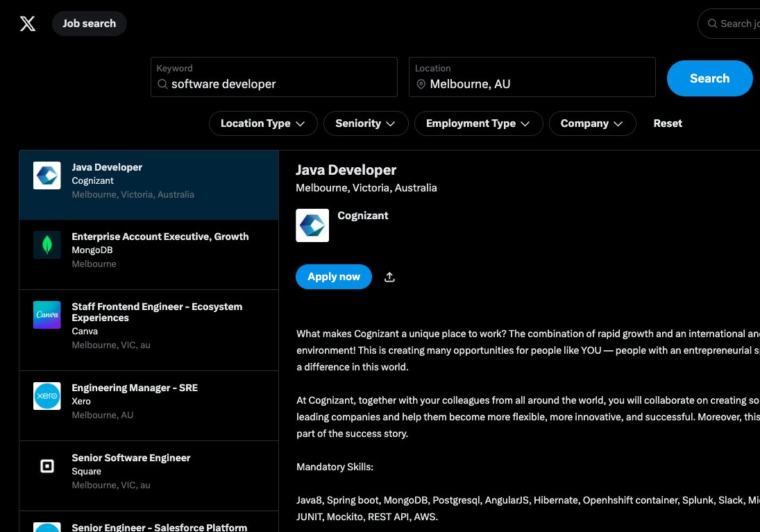Click the Cognizant company name in details
The width and height of the screenshot is (760, 532).
(x=362, y=216)
